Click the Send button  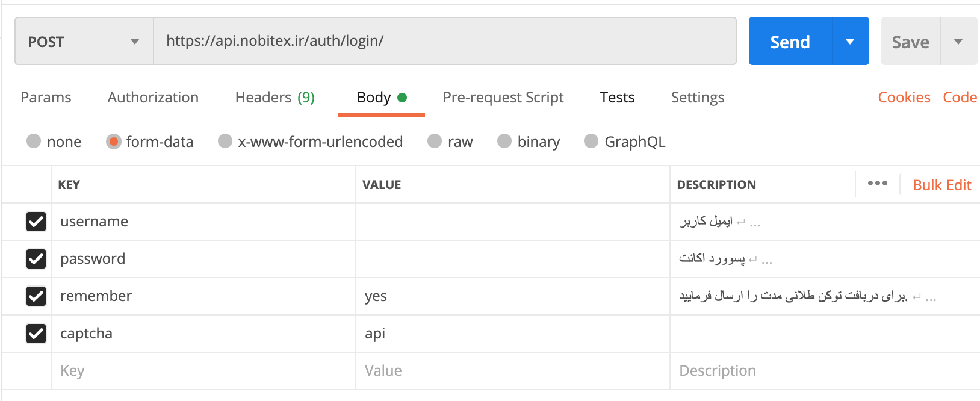pyautogui.click(x=790, y=42)
